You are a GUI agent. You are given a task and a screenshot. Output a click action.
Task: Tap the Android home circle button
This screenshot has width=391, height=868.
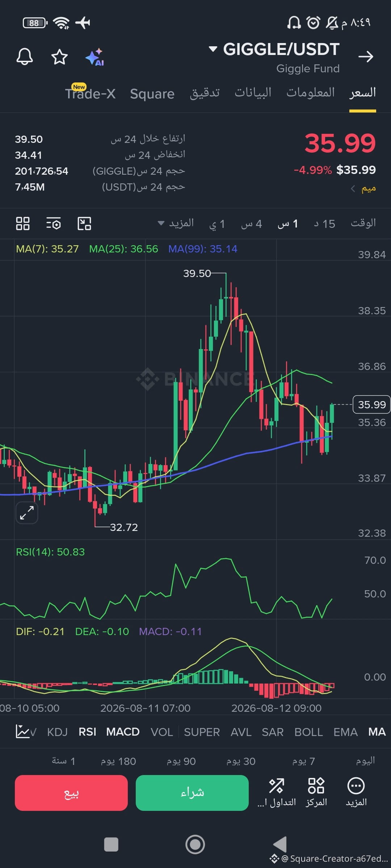195,844
